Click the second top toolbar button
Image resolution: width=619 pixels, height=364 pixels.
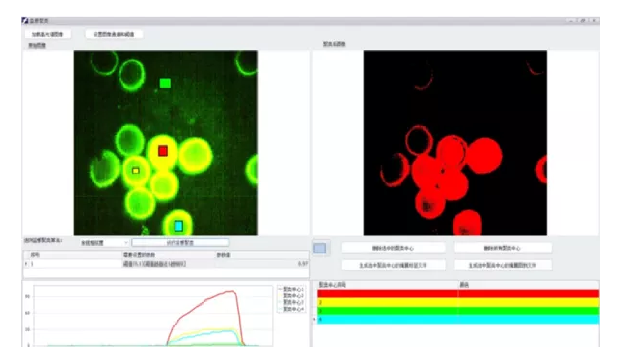point(114,34)
